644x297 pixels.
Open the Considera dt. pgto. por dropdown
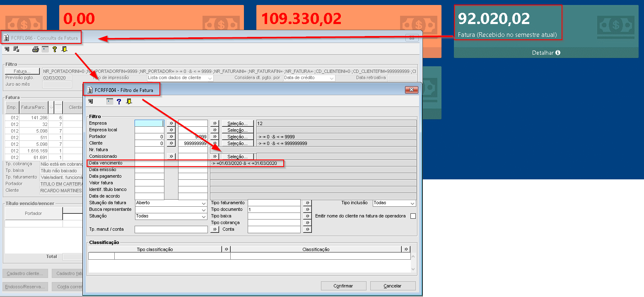331,78
